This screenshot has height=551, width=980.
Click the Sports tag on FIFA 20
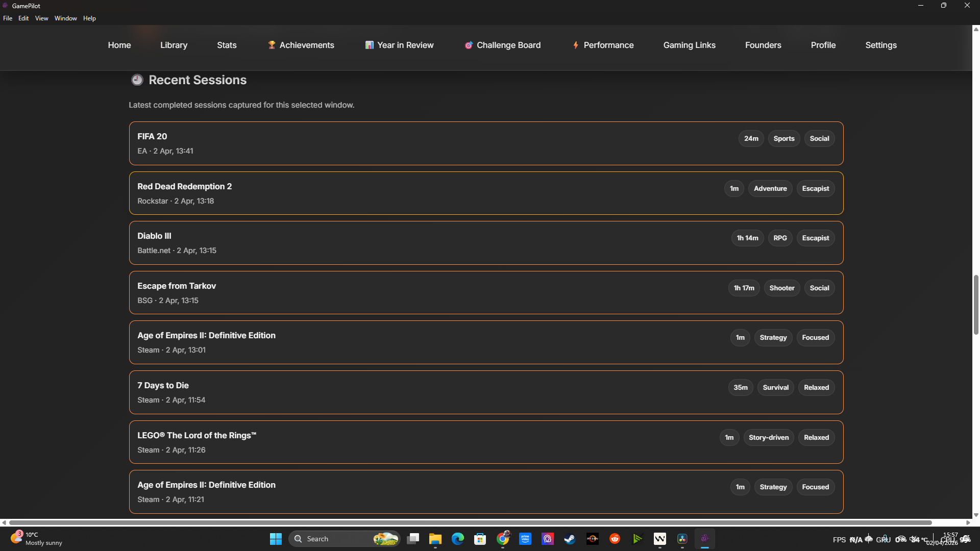click(x=783, y=139)
